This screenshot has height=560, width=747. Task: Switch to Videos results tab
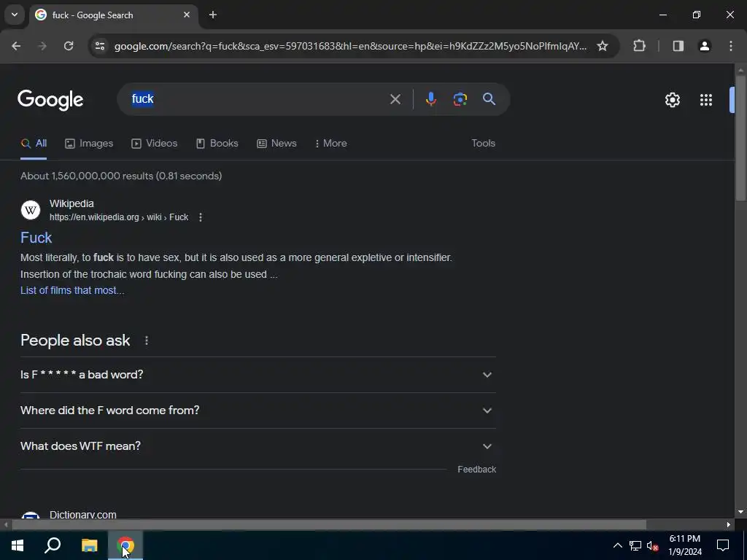pyautogui.click(x=155, y=144)
